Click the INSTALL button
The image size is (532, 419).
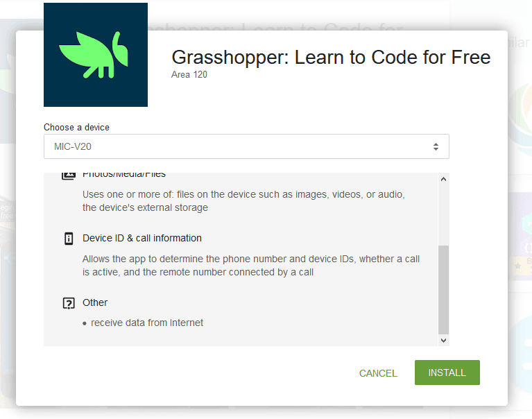[x=447, y=373]
